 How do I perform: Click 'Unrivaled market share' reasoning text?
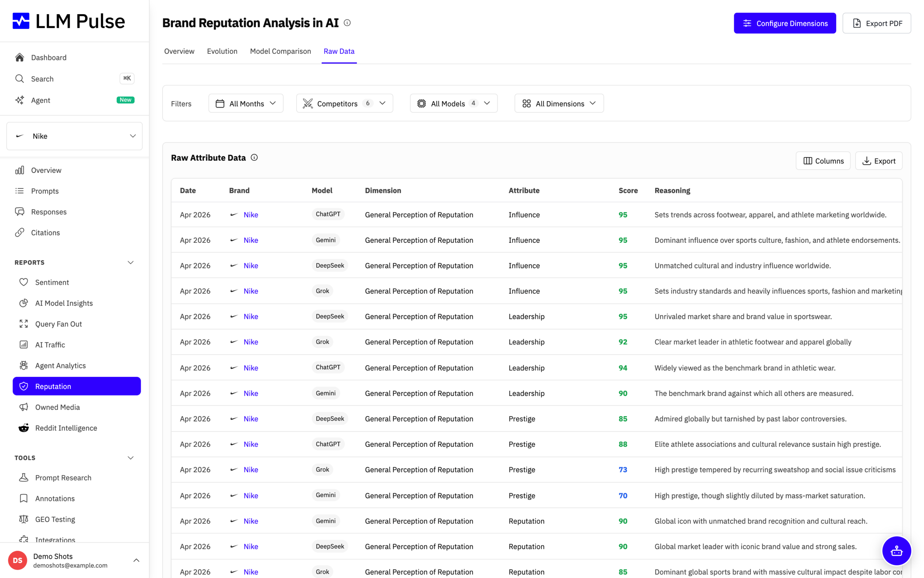743,316
